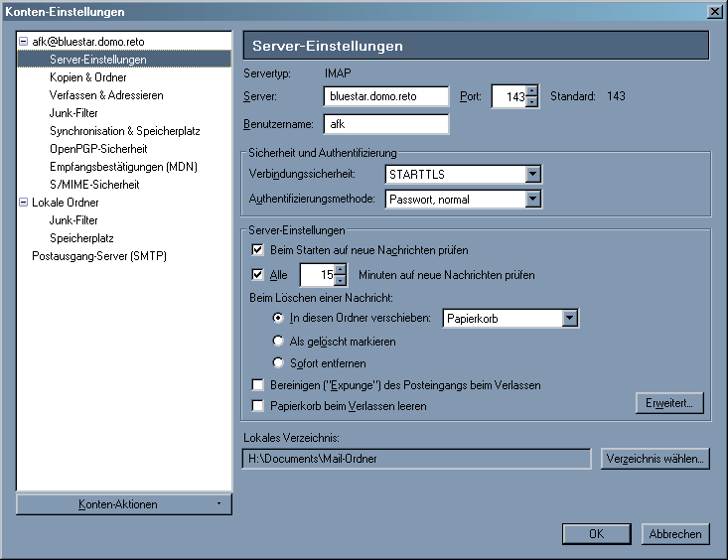The image size is (728, 560).
Task: Open 'Postausgang-Server (SMTP)' settings
Action: tap(99, 256)
